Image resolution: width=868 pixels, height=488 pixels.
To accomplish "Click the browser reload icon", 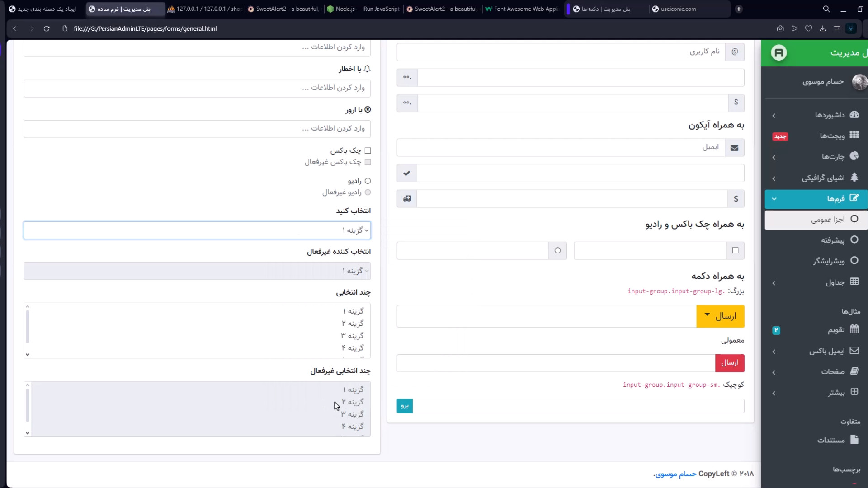I will [47, 28].
